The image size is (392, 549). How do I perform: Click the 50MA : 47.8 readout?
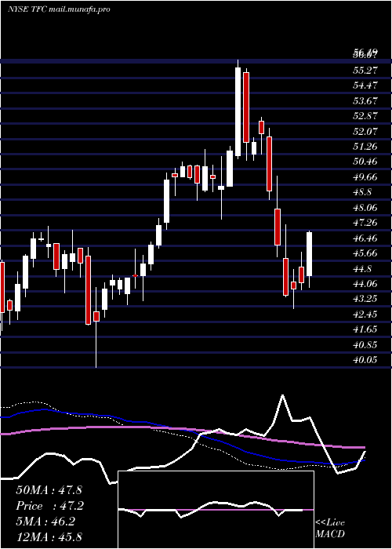(49, 490)
